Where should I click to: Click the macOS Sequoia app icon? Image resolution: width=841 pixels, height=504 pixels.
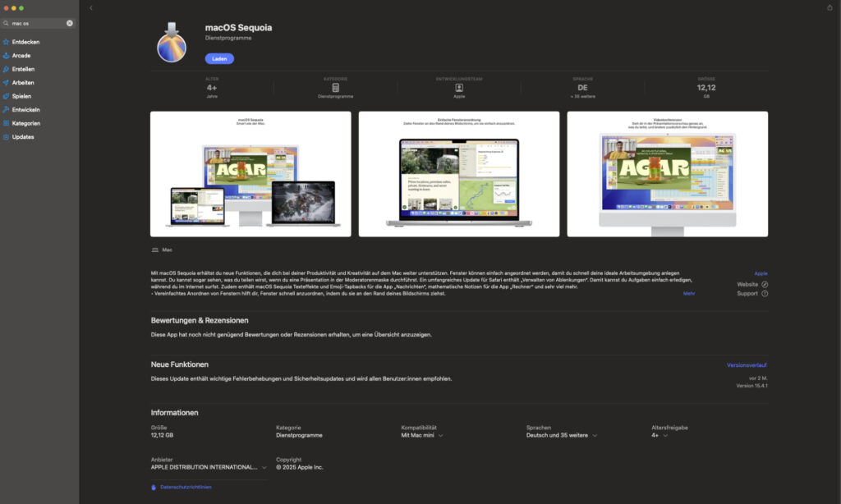171,41
